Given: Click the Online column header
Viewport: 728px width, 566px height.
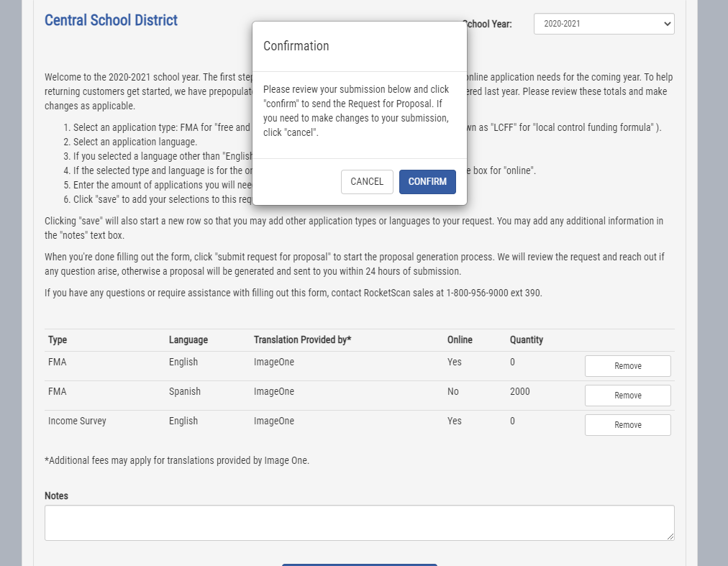Looking at the screenshot, I should [x=460, y=340].
